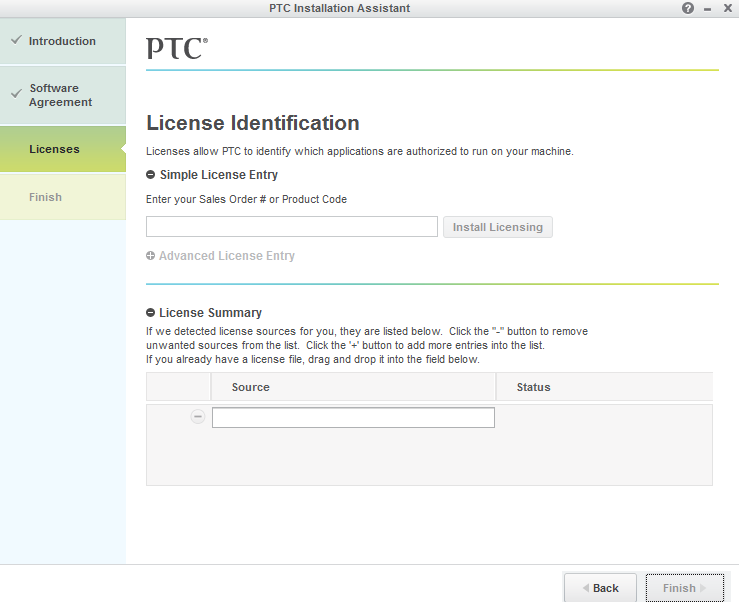Remove license source with minus icon

coord(198,417)
